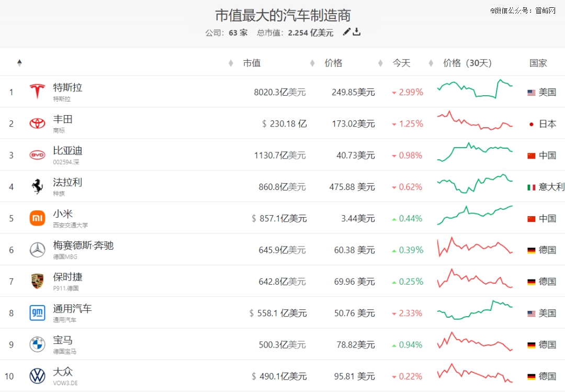The height and width of the screenshot is (392, 565).
Task: Click the BYD logo
Action: pos(37,155)
